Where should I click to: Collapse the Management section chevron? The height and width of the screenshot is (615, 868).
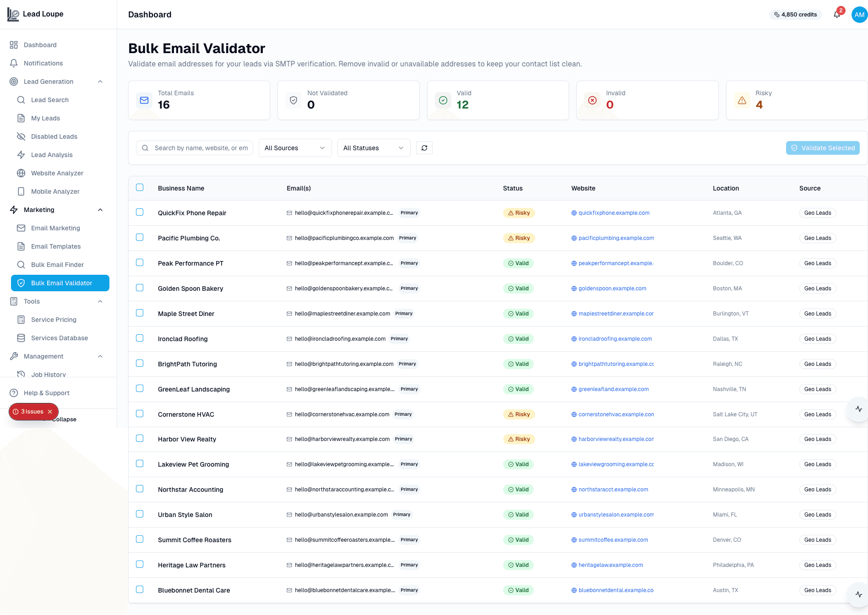100,356
